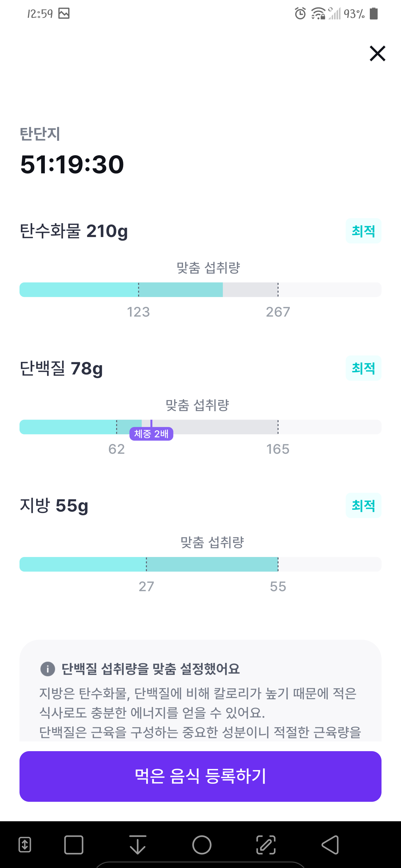Tap the 최적 badge for 단백질
The width and height of the screenshot is (401, 868).
(x=363, y=368)
